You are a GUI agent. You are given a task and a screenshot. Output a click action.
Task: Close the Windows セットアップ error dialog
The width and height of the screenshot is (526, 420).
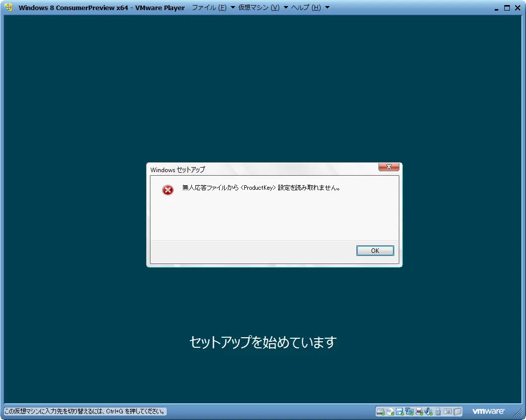388,167
